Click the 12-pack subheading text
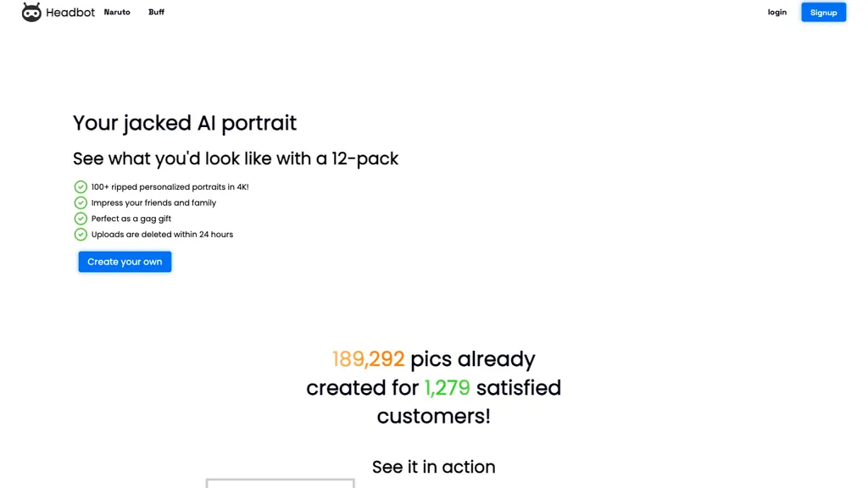Image resolution: width=868 pixels, height=488 pixels. coord(236,158)
